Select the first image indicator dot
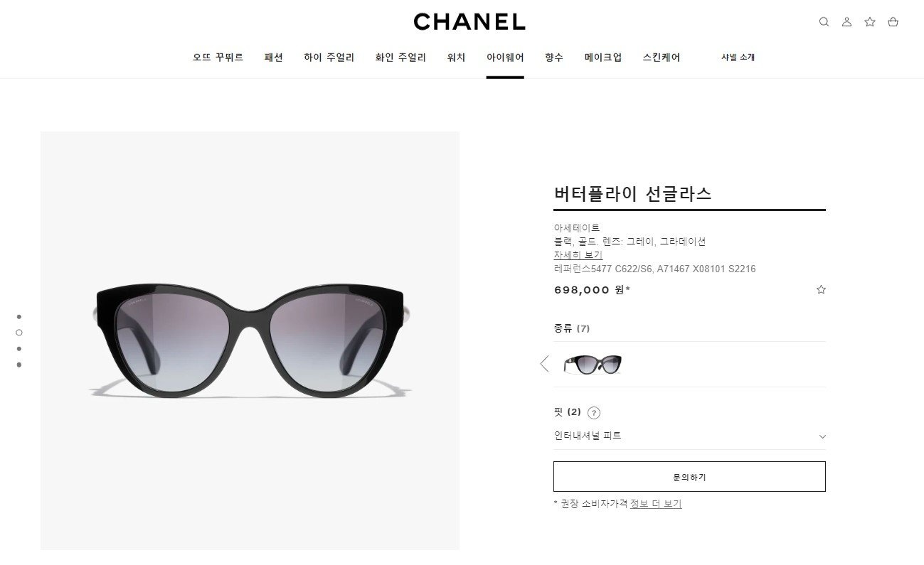The width and height of the screenshot is (924, 565). click(19, 316)
